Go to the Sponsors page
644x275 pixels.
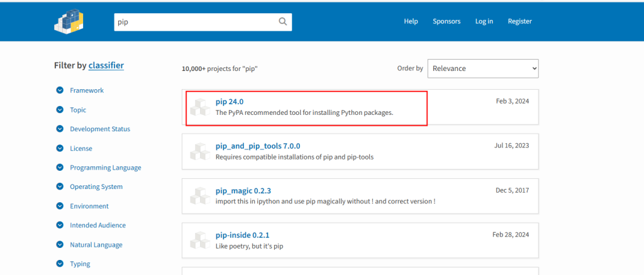(x=447, y=21)
